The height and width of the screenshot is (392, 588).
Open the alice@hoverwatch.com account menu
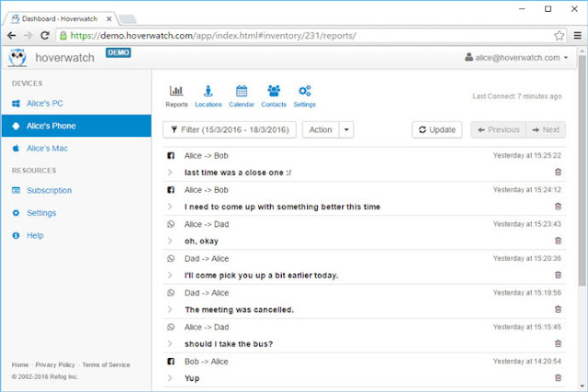pos(516,58)
